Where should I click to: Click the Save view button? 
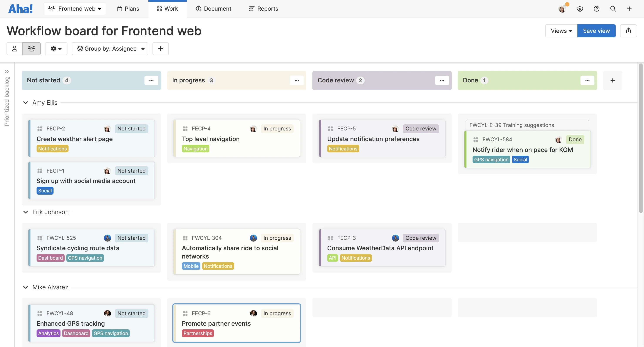(x=596, y=31)
